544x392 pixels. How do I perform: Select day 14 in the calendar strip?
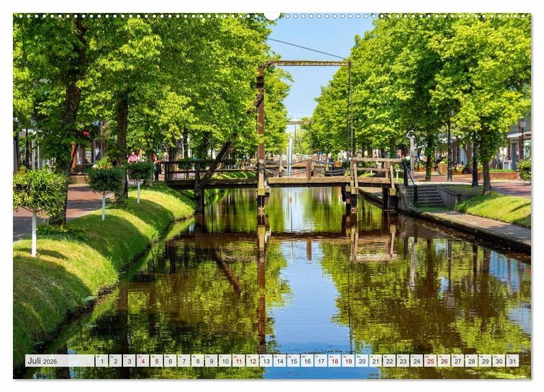279,361
